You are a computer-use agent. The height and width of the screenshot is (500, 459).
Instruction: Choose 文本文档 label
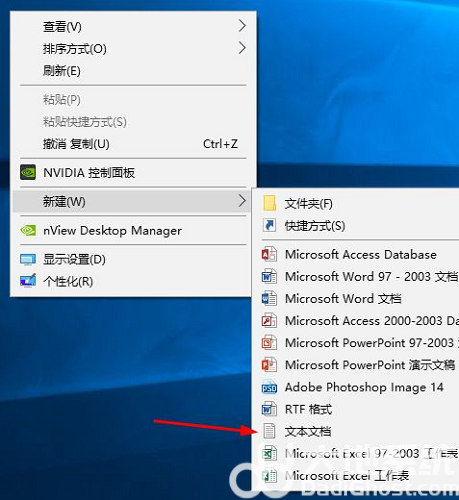click(308, 431)
